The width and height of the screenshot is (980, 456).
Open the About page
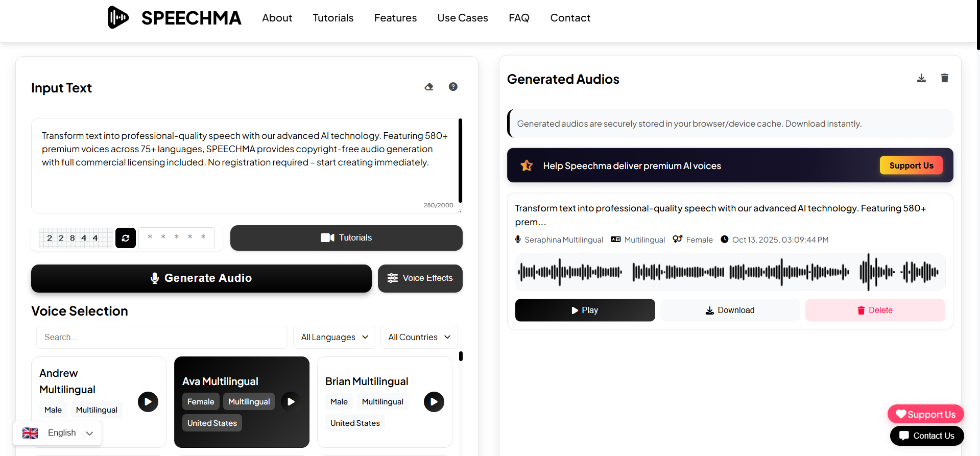point(277,18)
